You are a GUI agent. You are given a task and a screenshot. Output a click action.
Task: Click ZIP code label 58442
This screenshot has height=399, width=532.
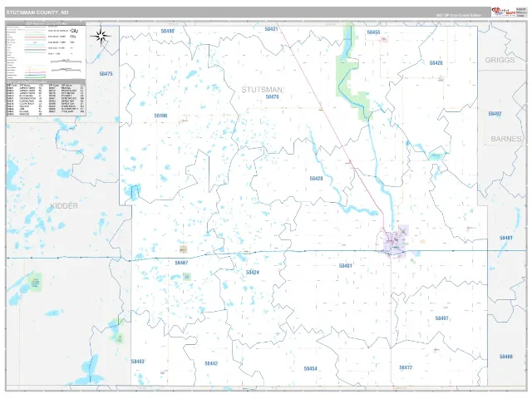(211, 364)
